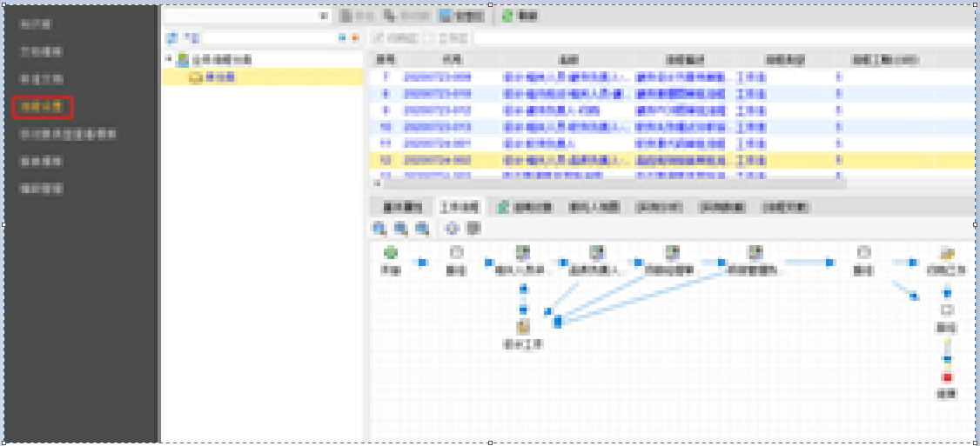Select the brown node below the top row
980x446 pixels.
coord(522,328)
